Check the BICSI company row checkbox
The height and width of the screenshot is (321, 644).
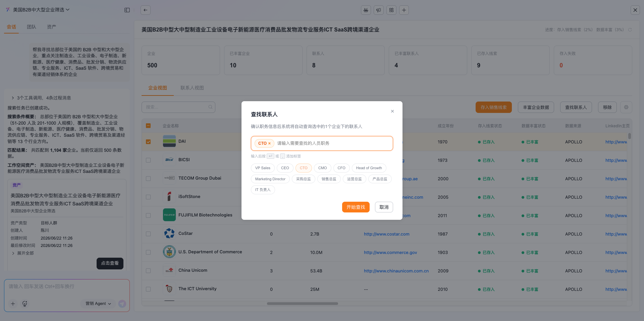click(x=148, y=160)
